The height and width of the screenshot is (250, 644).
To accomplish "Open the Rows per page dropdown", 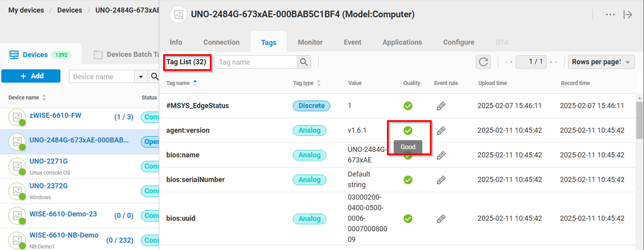I will click(x=601, y=62).
